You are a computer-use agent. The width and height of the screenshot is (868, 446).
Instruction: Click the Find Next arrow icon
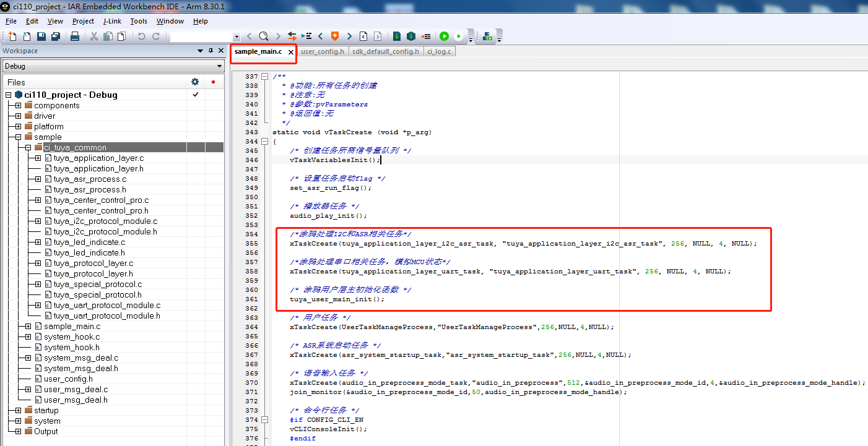tap(278, 36)
